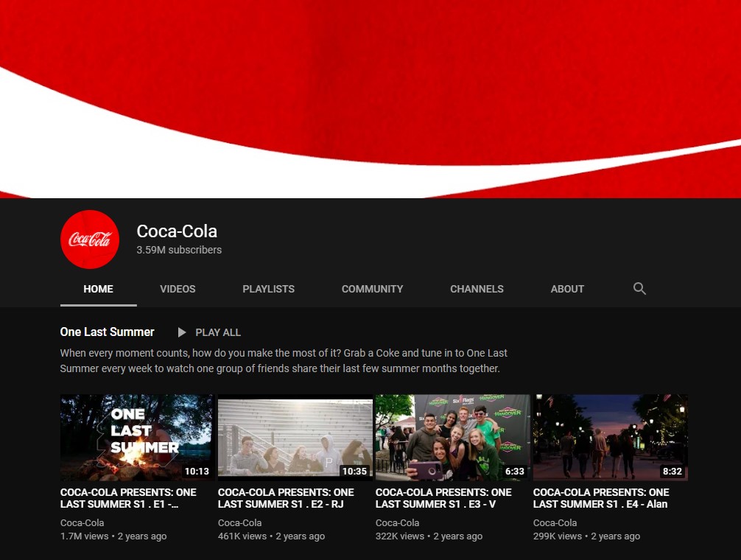Click Coca-Cola channel name under E1 video
Image resolution: width=741 pixels, height=560 pixels.
82,522
